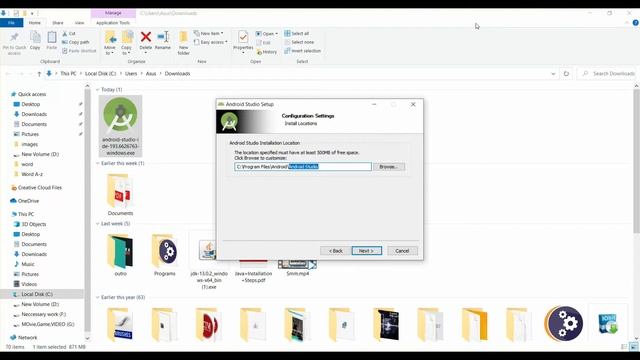The height and width of the screenshot is (360, 640).
Task: Click the Copy ribbon icon
Action: pos(35,41)
